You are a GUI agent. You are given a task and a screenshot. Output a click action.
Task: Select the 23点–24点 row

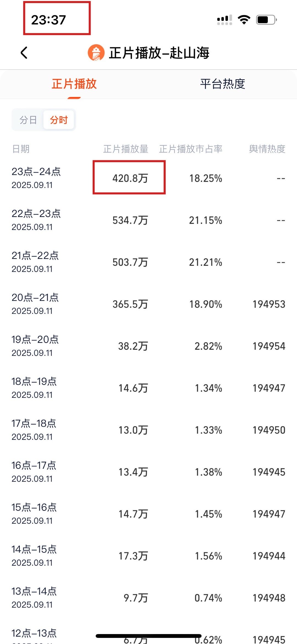[148, 178]
